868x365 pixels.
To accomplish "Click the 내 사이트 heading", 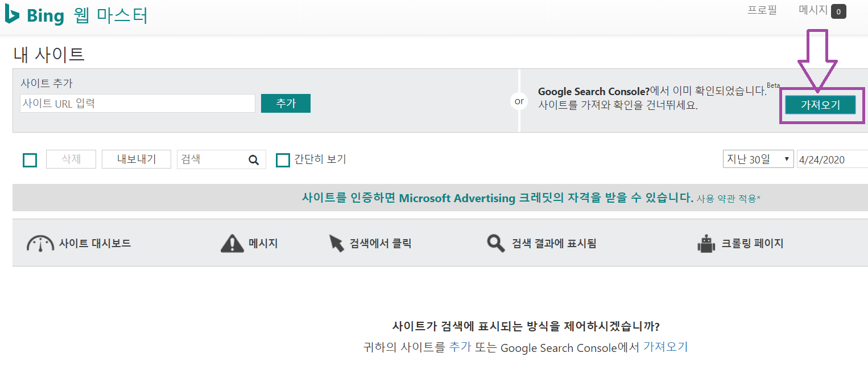I will click(x=49, y=54).
